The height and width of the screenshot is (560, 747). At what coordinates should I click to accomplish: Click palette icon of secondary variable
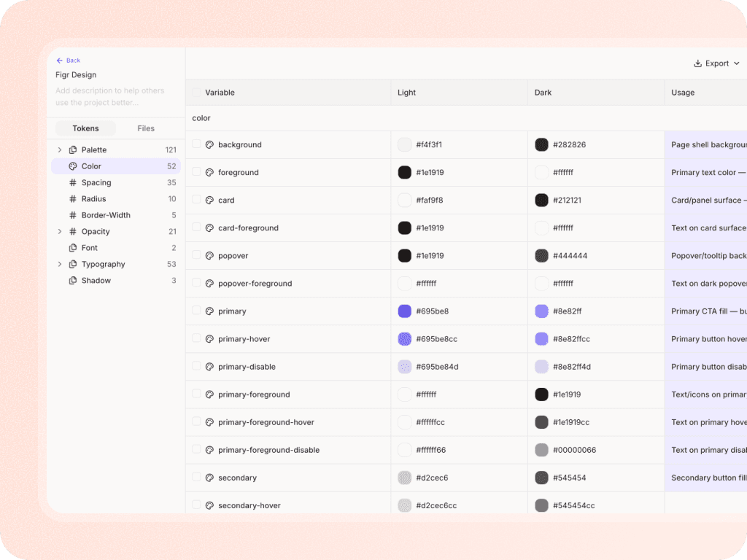point(209,478)
